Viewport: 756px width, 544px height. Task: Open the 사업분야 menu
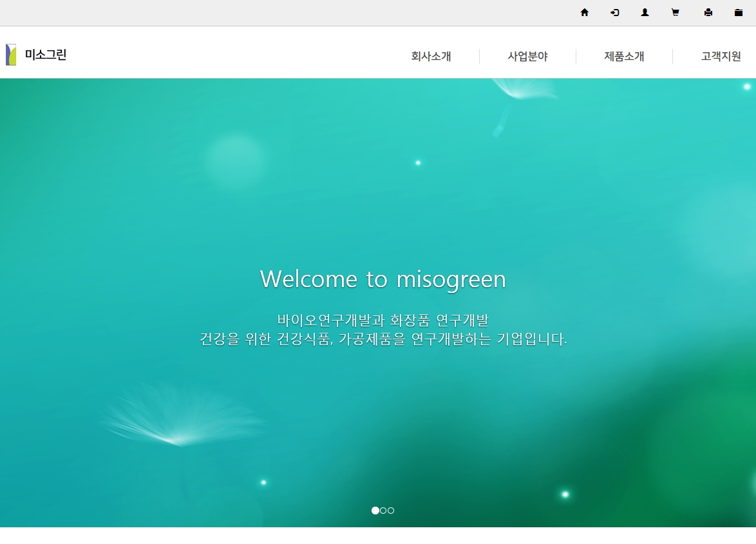527,57
